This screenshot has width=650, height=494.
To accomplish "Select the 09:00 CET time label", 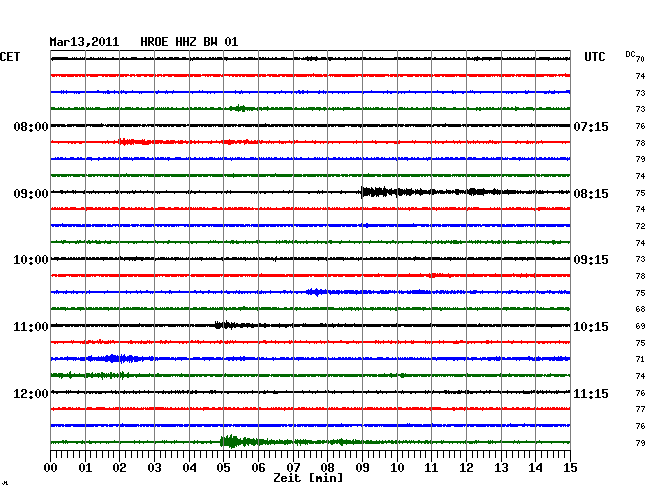I will point(31,194).
